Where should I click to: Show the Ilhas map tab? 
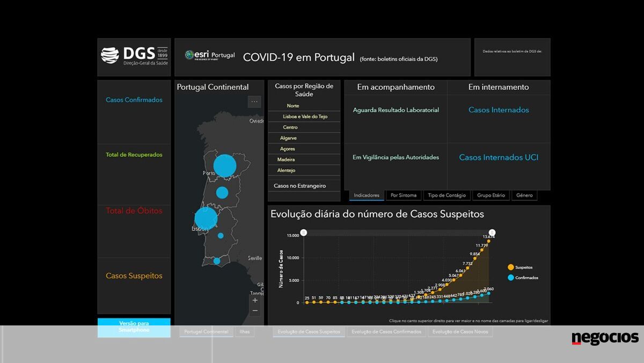pos(244,332)
